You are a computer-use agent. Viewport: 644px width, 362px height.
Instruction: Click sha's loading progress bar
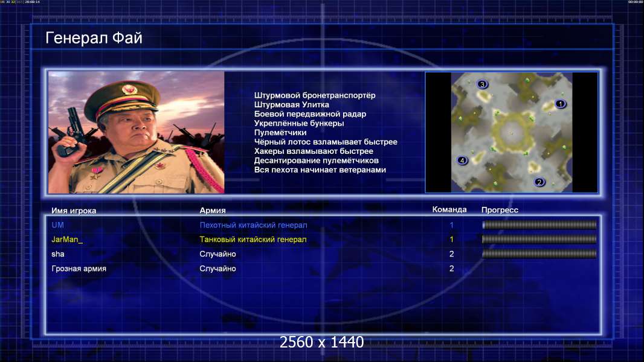539,254
